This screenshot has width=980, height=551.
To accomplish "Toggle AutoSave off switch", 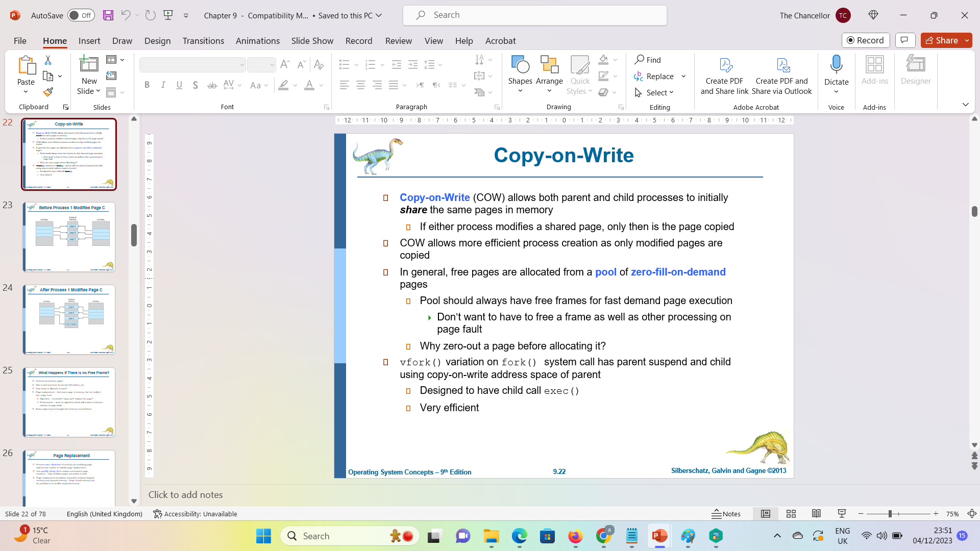I will tap(81, 15).
